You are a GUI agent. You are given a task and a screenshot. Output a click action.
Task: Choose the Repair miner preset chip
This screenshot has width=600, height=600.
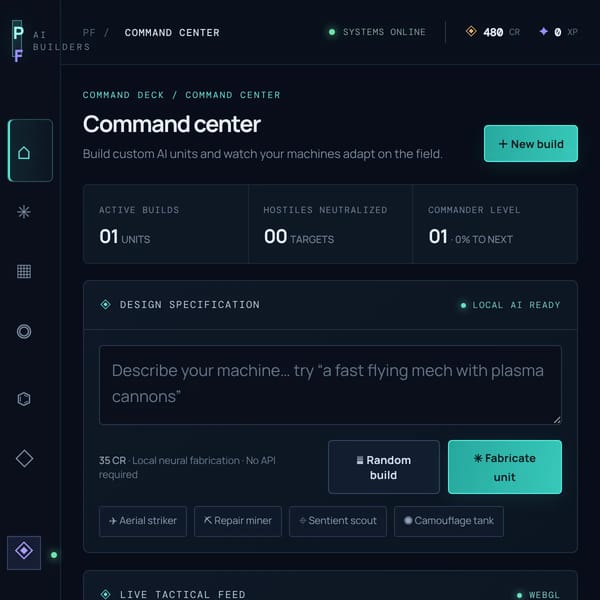pos(238,521)
